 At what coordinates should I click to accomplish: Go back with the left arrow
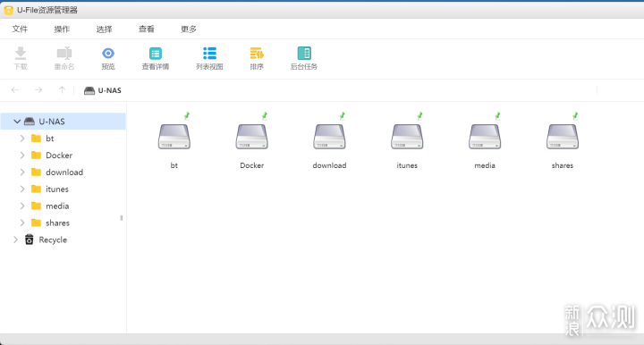click(15, 90)
